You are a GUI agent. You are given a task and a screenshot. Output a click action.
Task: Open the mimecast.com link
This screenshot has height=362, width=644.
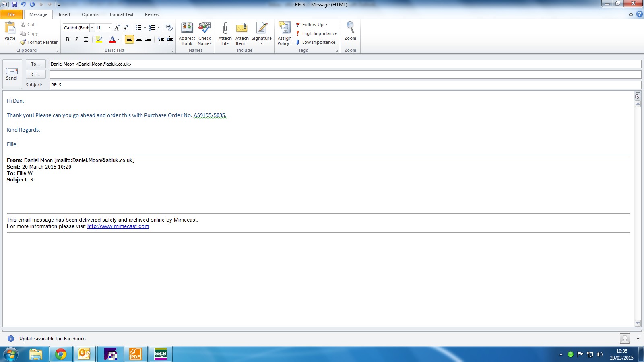(118, 226)
